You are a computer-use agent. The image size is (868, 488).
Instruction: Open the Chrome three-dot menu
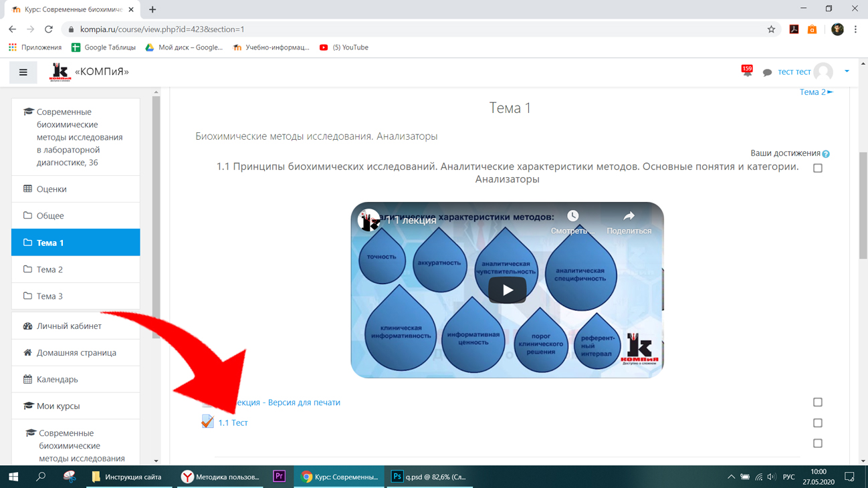[x=855, y=29]
